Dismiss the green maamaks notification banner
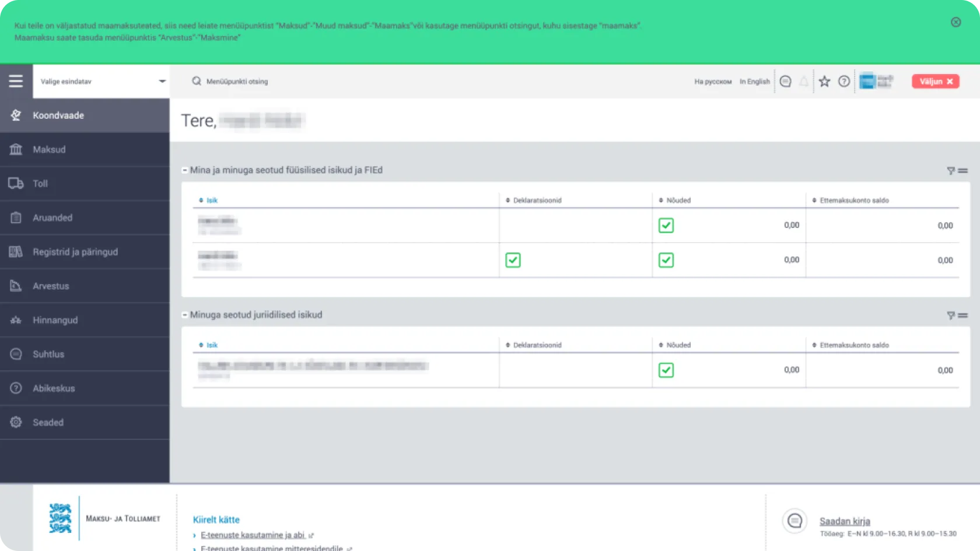 (956, 22)
